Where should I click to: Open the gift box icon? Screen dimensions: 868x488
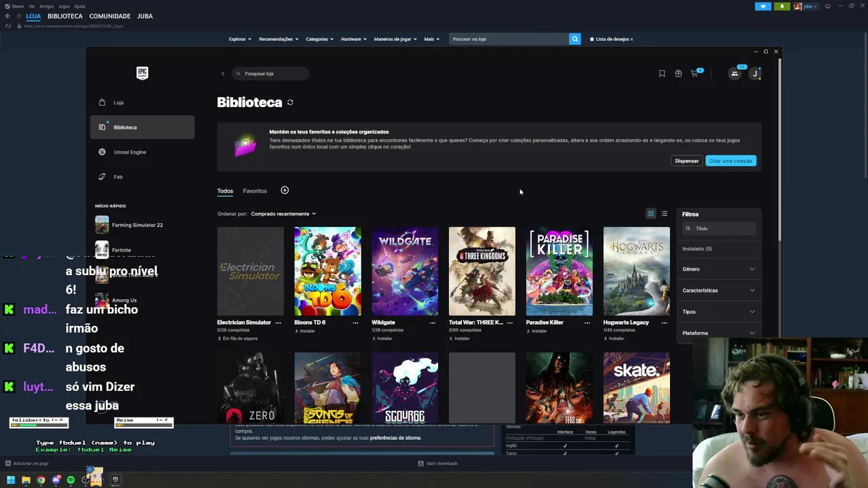[x=678, y=73]
